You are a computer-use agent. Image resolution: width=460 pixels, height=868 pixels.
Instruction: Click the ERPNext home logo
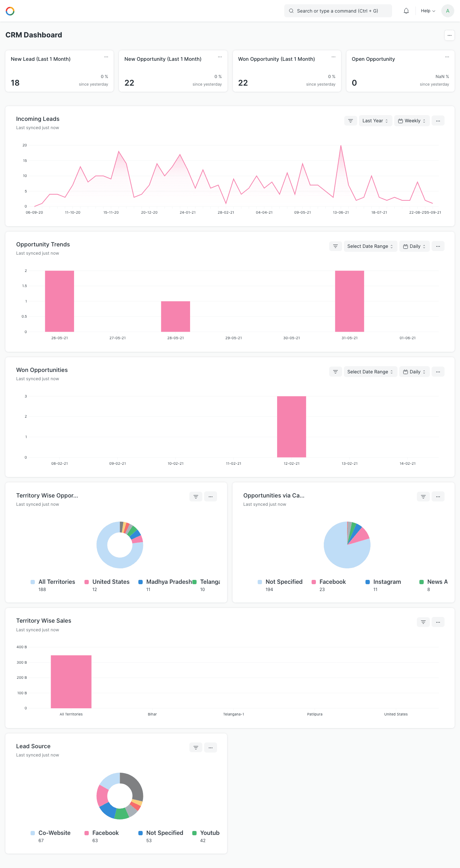click(x=10, y=11)
